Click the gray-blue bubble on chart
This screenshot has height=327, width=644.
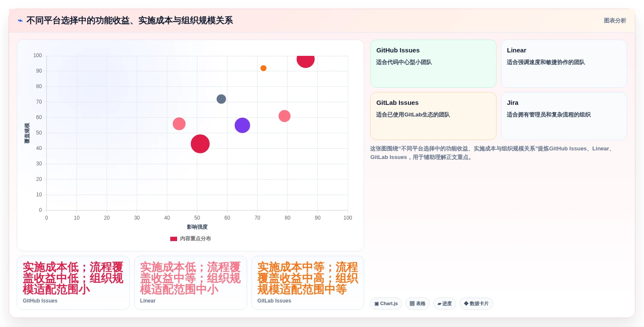coord(221,99)
